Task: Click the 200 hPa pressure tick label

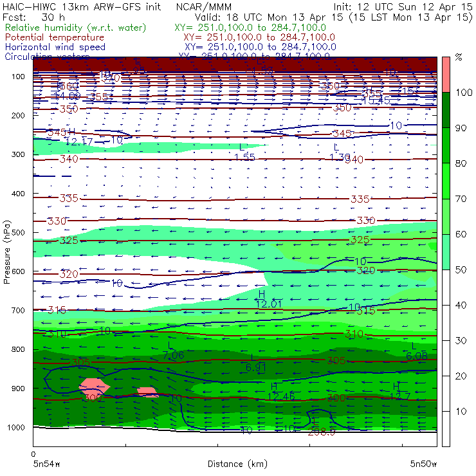Action: coord(18,115)
